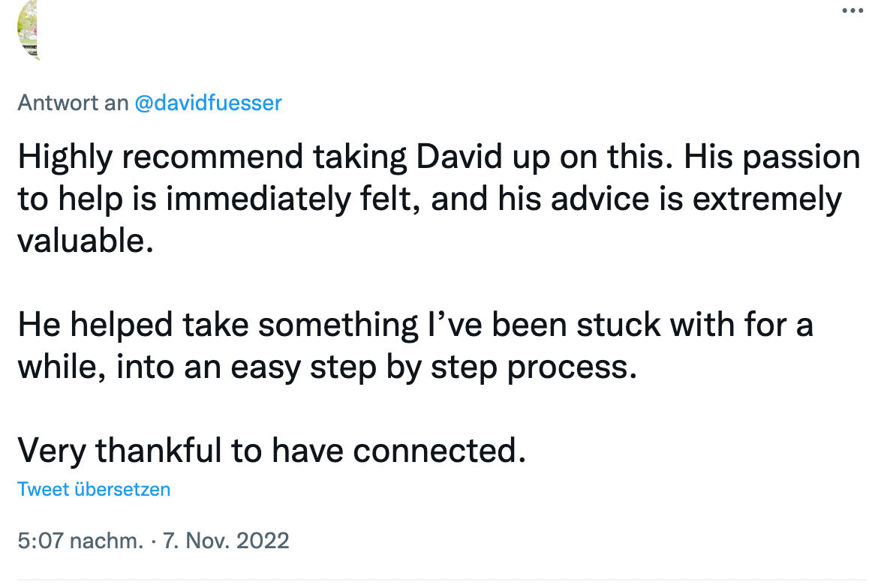This screenshot has width=869, height=588.
Task: Select the 'Antwort an' reply label
Action: [x=71, y=103]
